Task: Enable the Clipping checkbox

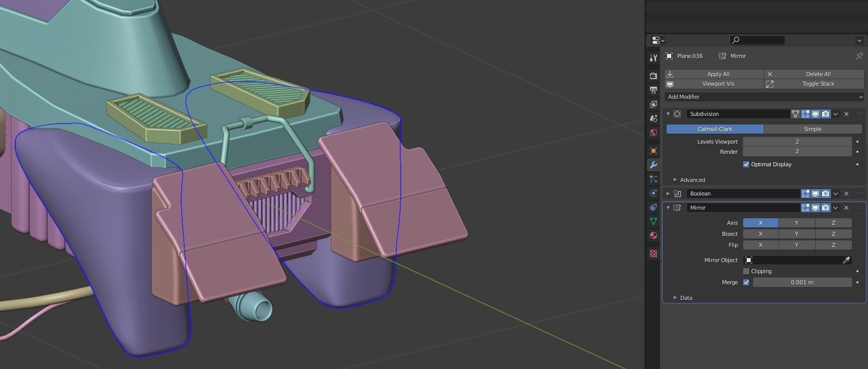Action: click(x=746, y=271)
